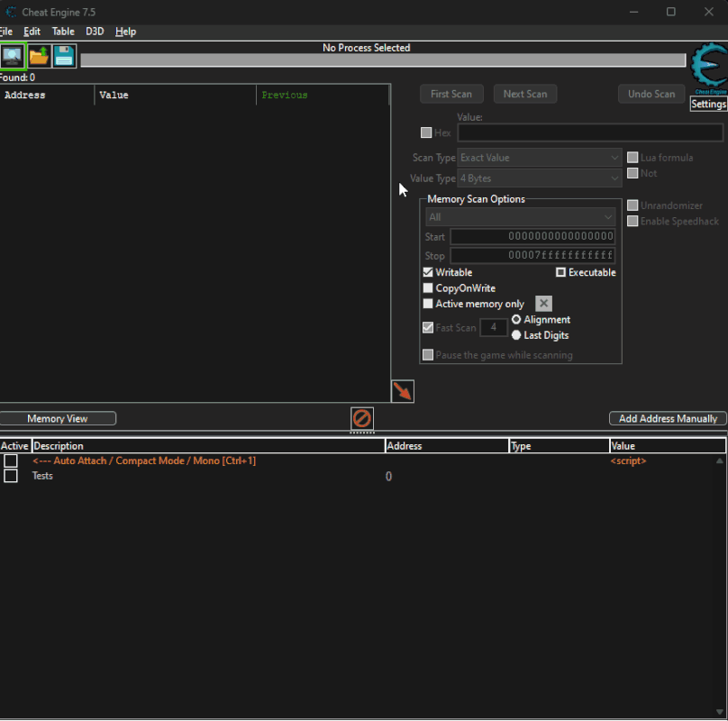The width and height of the screenshot is (728, 721).
Task: Open the Memory View window
Action: point(58,418)
